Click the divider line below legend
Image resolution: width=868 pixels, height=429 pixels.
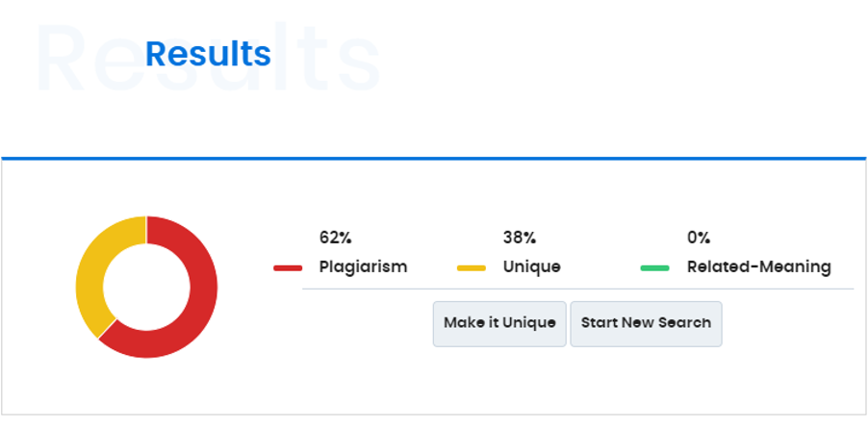(x=578, y=289)
